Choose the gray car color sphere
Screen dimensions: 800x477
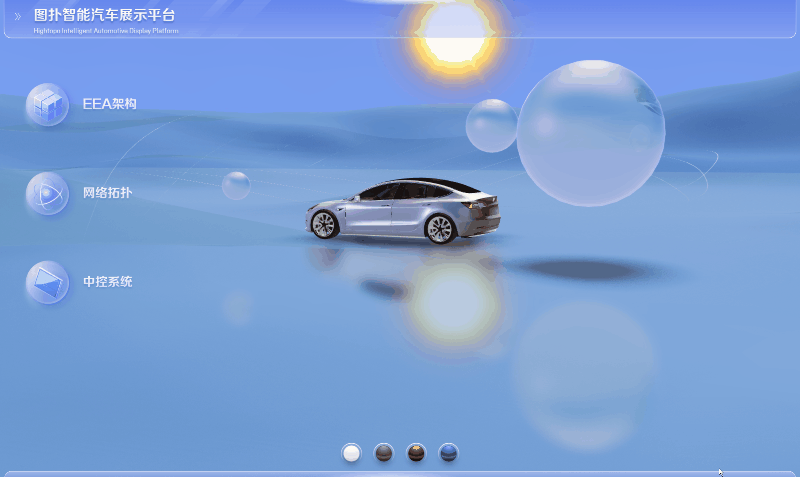[x=384, y=453]
